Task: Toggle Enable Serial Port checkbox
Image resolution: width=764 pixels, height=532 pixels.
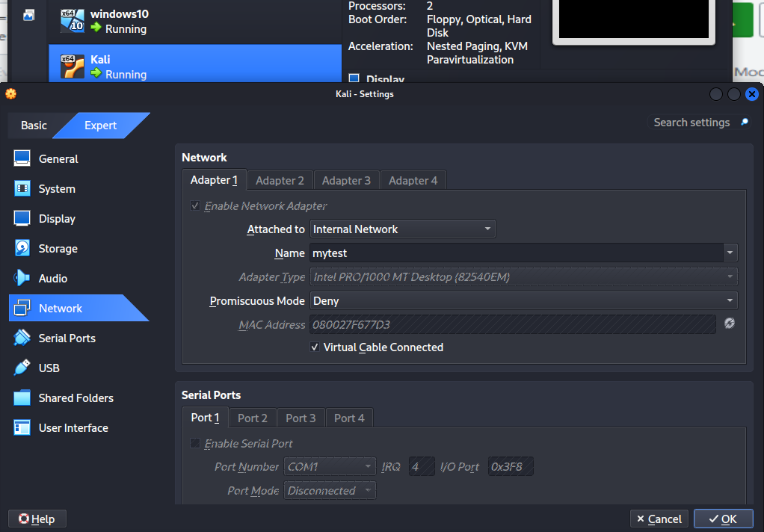Action: click(195, 443)
